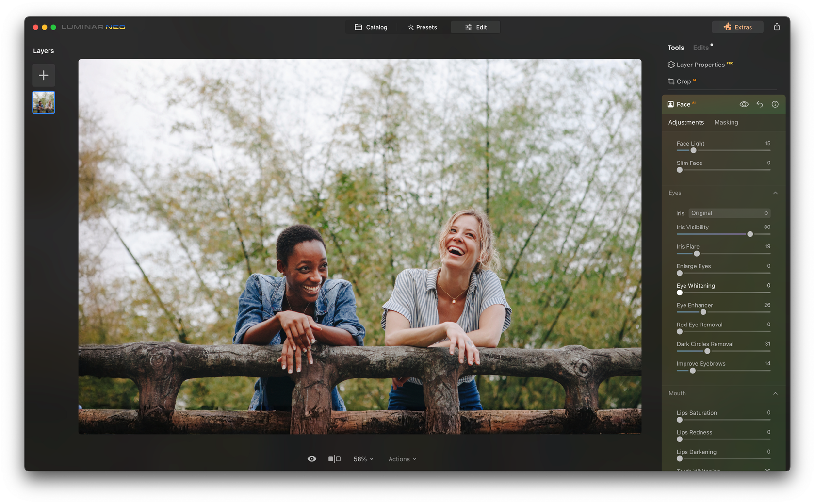Toggle Face tool visibility with the eye icon
Screen dimensions: 815x504
743,104
